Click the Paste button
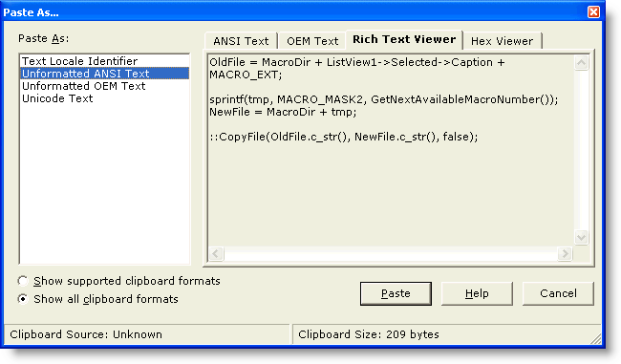The height and width of the screenshot is (364, 621). click(x=396, y=293)
